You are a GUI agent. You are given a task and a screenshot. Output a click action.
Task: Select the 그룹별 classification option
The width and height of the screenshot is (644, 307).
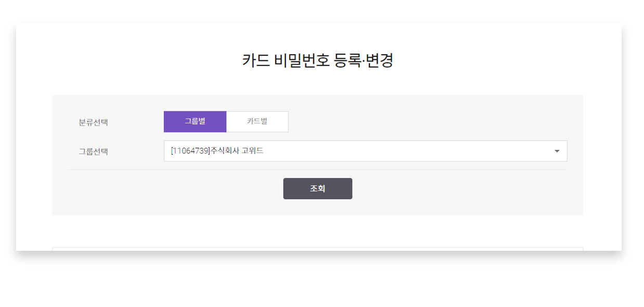pos(195,122)
